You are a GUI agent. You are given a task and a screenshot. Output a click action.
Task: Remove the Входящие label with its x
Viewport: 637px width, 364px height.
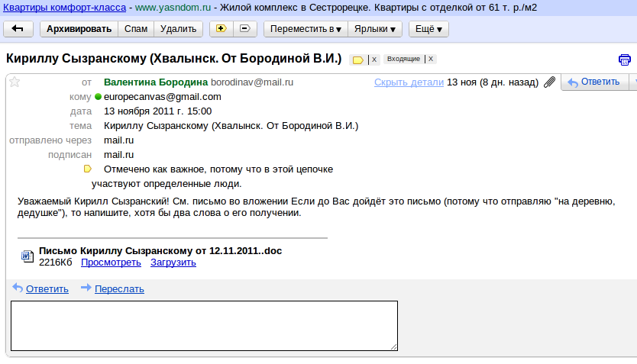click(431, 59)
